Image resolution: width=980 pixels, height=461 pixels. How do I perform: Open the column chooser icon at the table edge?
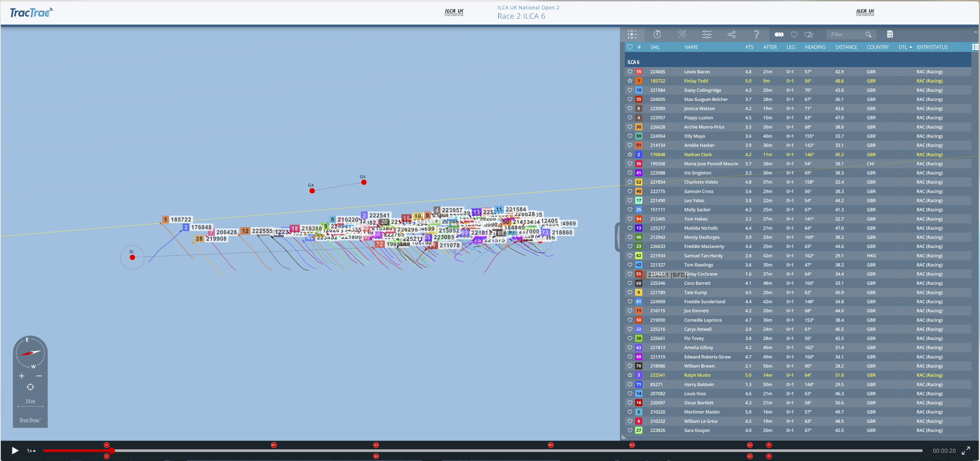point(975,47)
